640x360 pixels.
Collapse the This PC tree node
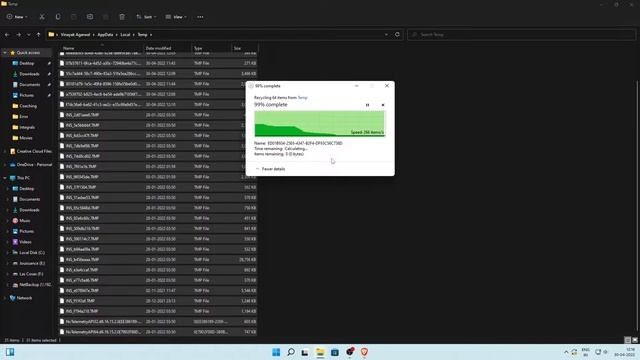click(x=5, y=178)
